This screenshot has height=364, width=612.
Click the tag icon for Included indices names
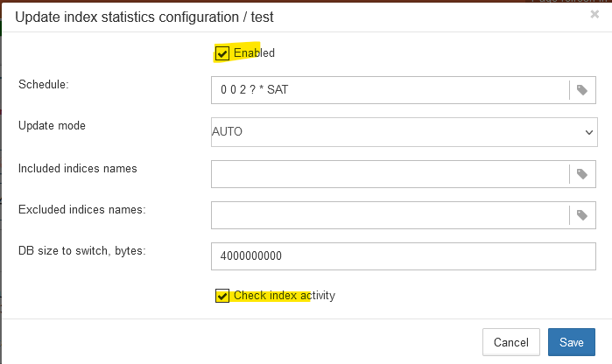[582, 174]
